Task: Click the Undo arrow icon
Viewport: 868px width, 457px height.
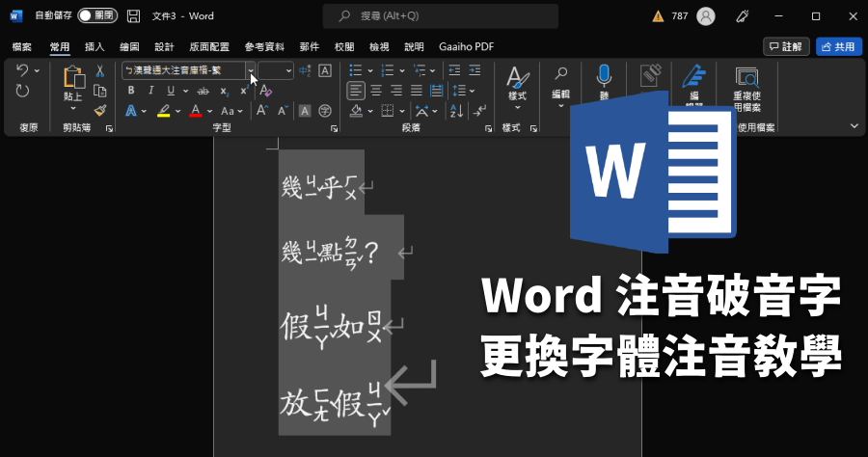Action: (22, 70)
